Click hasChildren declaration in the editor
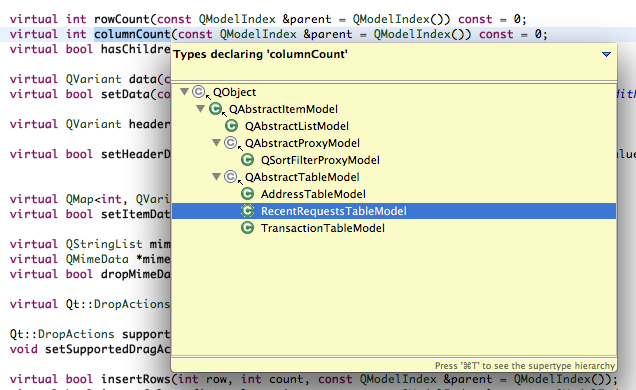The image size is (636, 390). pyautogui.click(x=135, y=49)
